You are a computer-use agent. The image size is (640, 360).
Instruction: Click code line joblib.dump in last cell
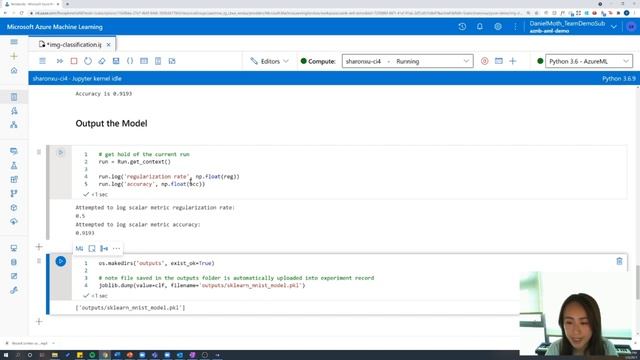pos(202,285)
